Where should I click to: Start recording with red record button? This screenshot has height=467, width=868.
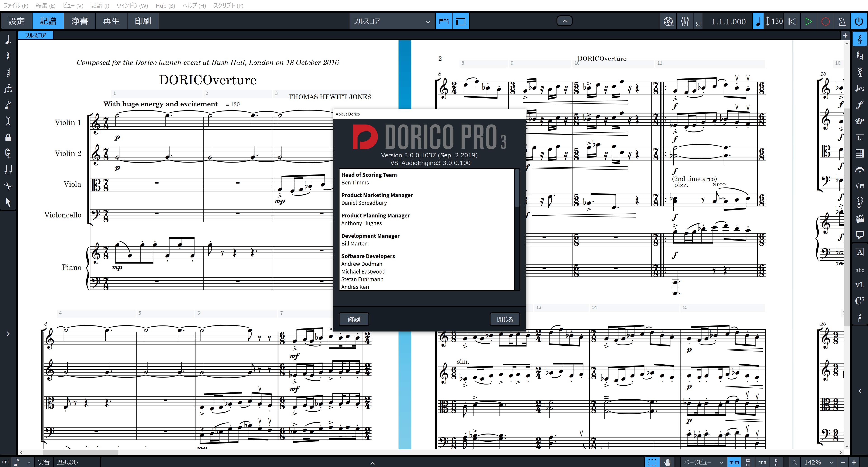tap(825, 21)
